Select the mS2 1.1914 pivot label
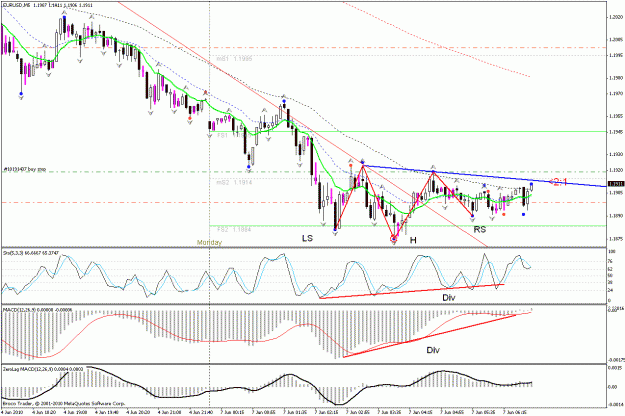This screenshot has height=416, width=625. coord(234,182)
